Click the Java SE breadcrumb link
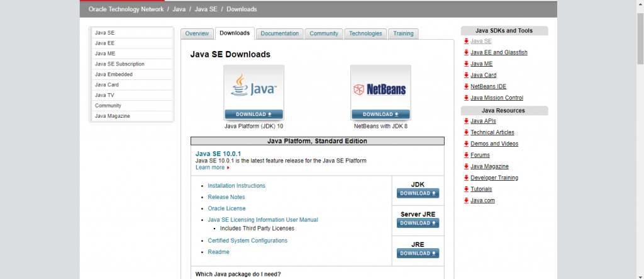 [x=206, y=9]
